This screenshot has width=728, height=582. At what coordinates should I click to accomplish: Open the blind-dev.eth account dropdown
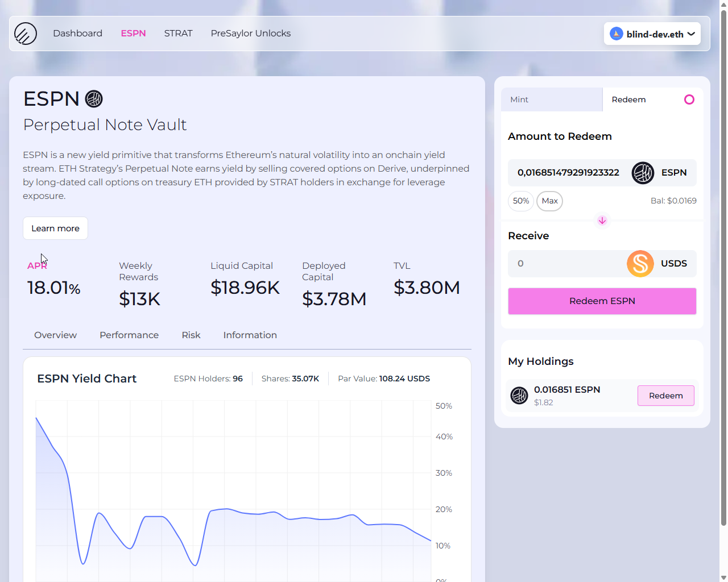pos(652,34)
